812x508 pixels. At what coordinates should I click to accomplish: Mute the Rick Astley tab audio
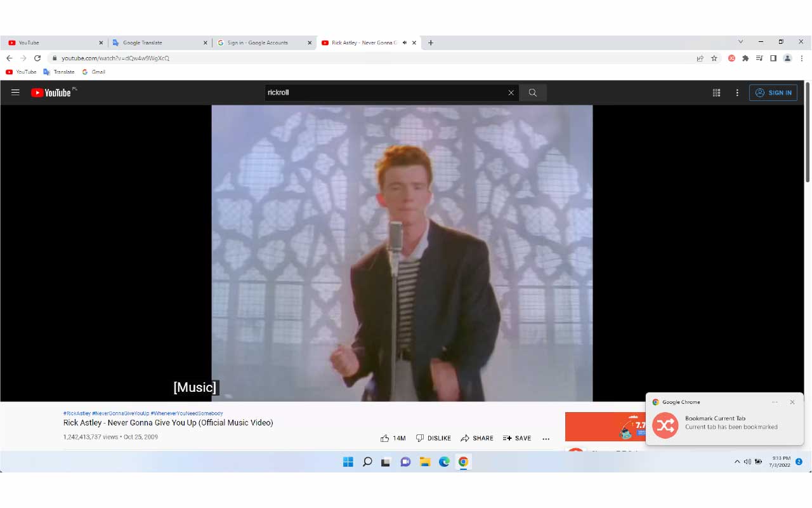405,43
